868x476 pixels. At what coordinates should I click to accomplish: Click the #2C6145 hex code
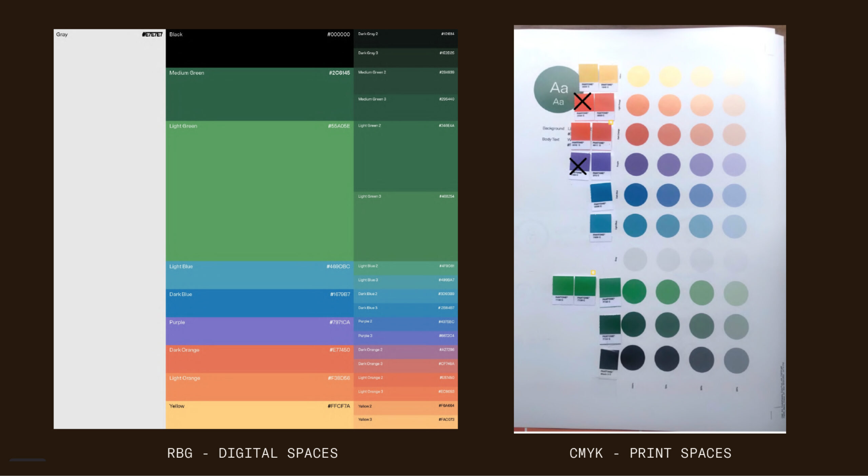[x=339, y=73]
